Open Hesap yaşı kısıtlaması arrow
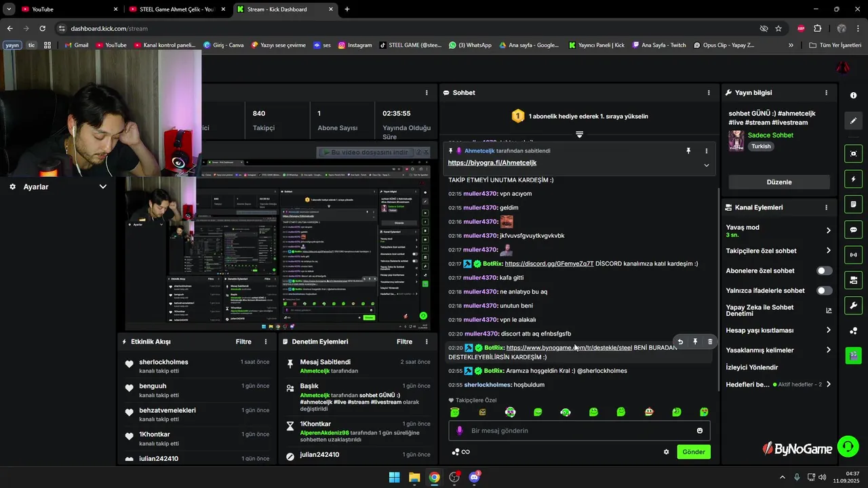Viewport: 868px width, 488px height. point(828,330)
